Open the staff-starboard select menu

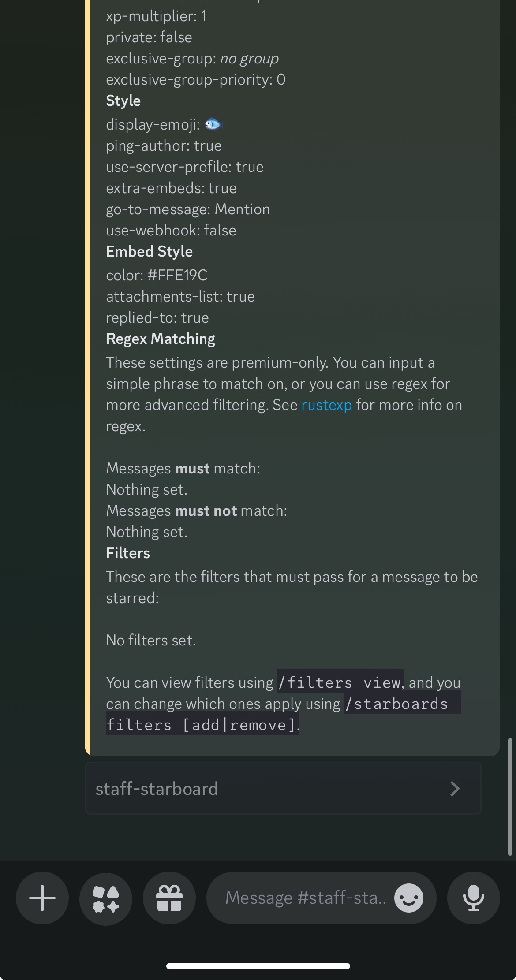(283, 789)
